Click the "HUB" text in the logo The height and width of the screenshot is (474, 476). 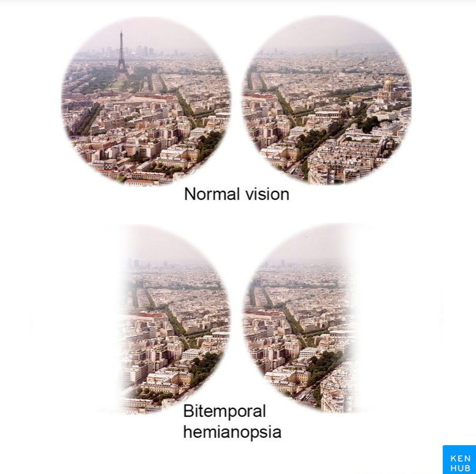(x=461, y=468)
